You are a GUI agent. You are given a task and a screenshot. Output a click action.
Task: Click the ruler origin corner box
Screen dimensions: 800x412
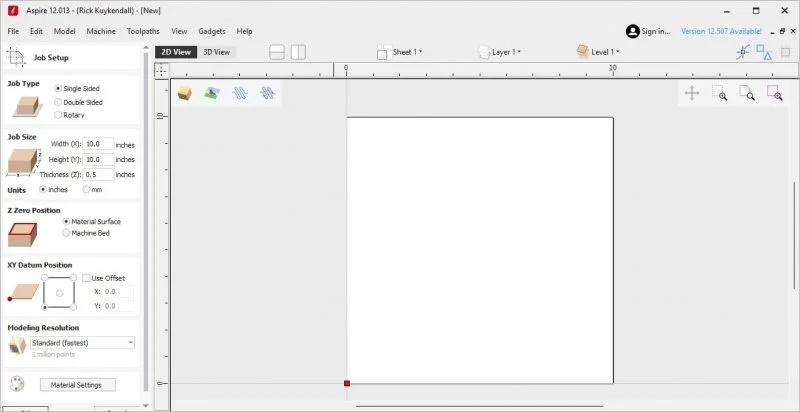click(x=161, y=70)
